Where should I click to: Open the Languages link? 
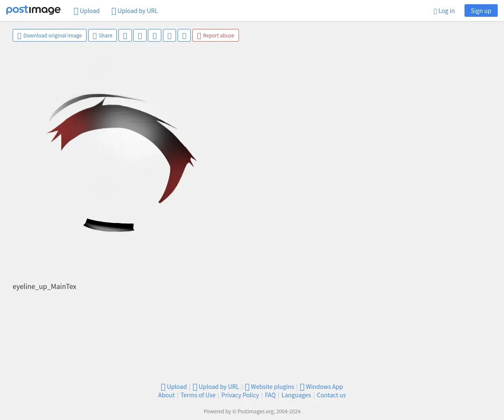point(296,395)
